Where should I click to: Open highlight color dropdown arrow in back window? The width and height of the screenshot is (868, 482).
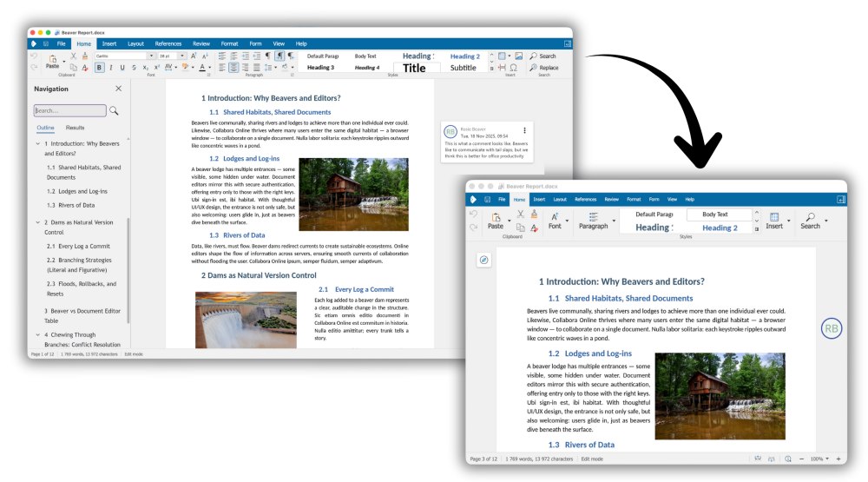click(x=193, y=68)
